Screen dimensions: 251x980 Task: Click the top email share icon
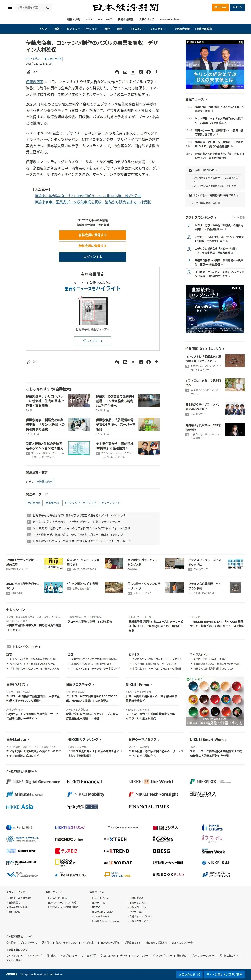pos(125,72)
